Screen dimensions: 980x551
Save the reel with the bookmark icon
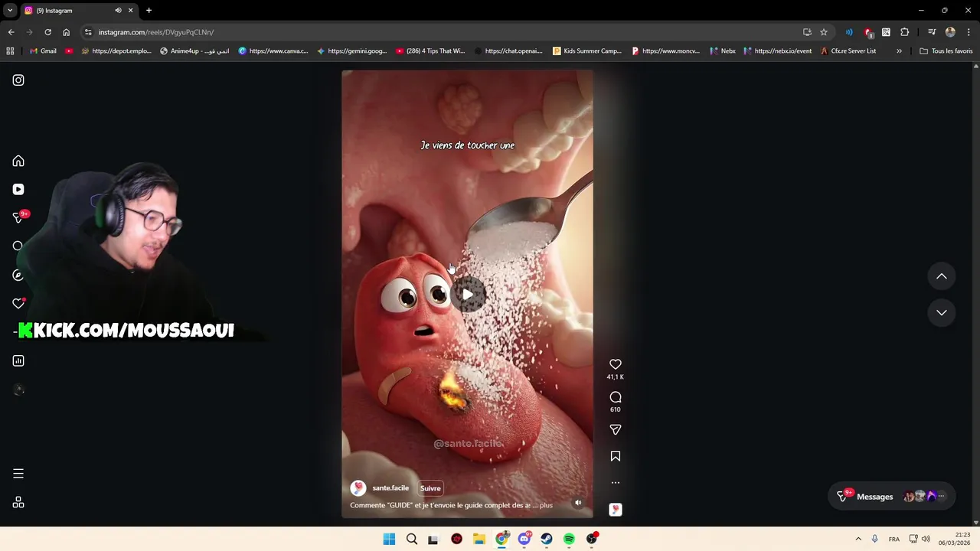click(x=615, y=456)
